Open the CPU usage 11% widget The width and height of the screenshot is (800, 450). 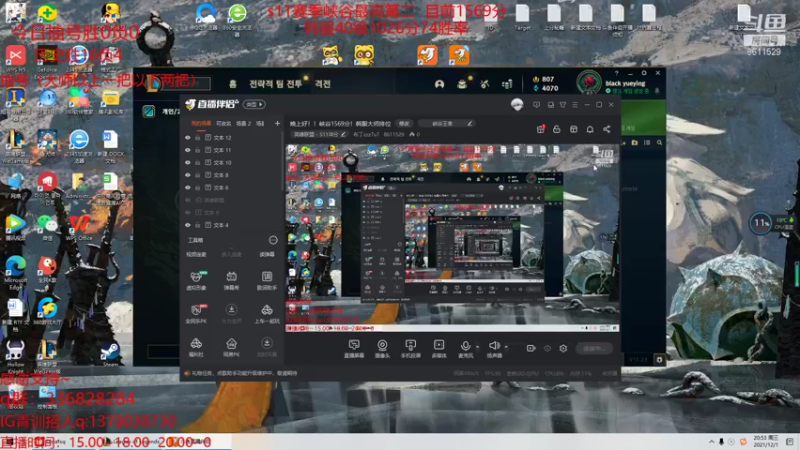760,223
